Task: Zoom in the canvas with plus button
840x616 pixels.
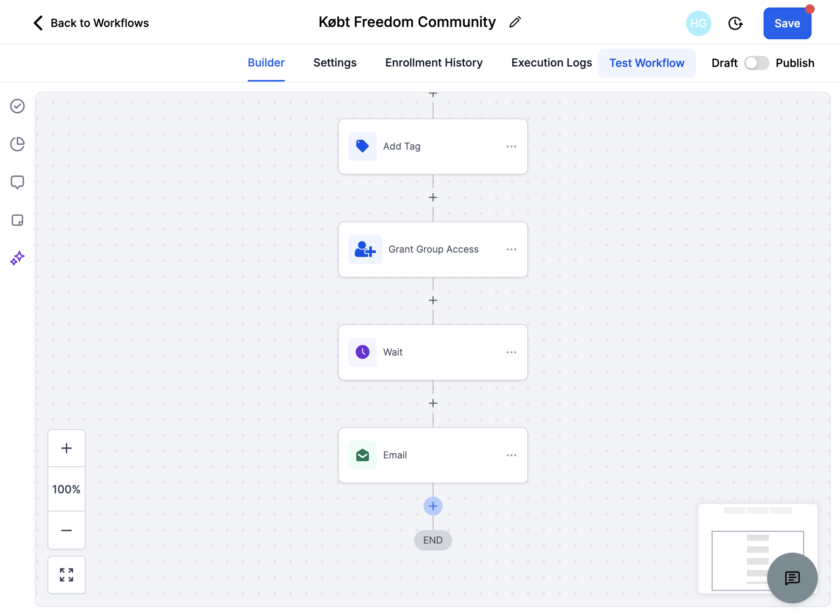Action: (67, 448)
